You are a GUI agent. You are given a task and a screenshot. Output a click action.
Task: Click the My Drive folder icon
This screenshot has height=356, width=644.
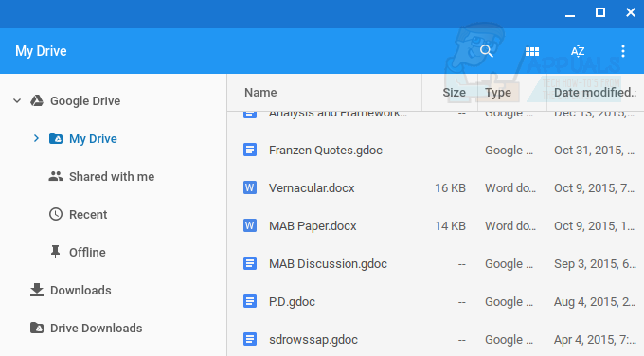tap(56, 138)
